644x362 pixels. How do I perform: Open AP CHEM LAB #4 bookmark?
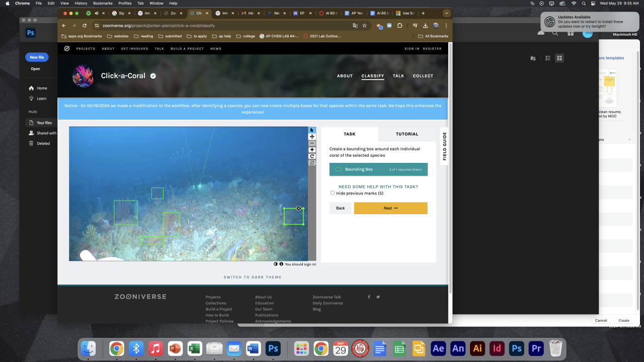[x=279, y=36]
